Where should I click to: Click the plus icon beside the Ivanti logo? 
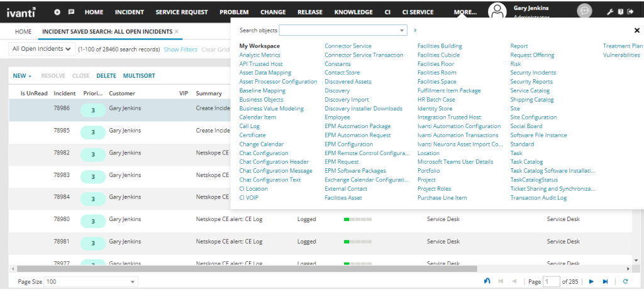click(57, 13)
